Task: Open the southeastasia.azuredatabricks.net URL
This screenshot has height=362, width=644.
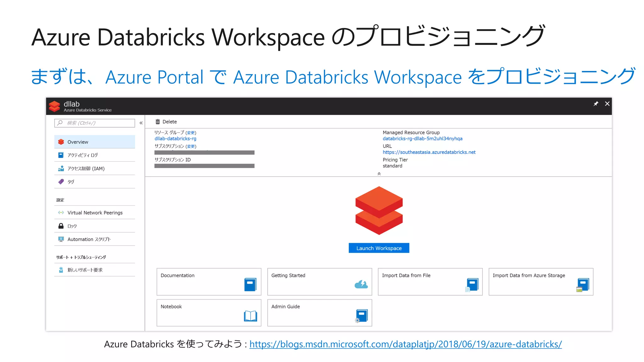Action: coord(429,152)
